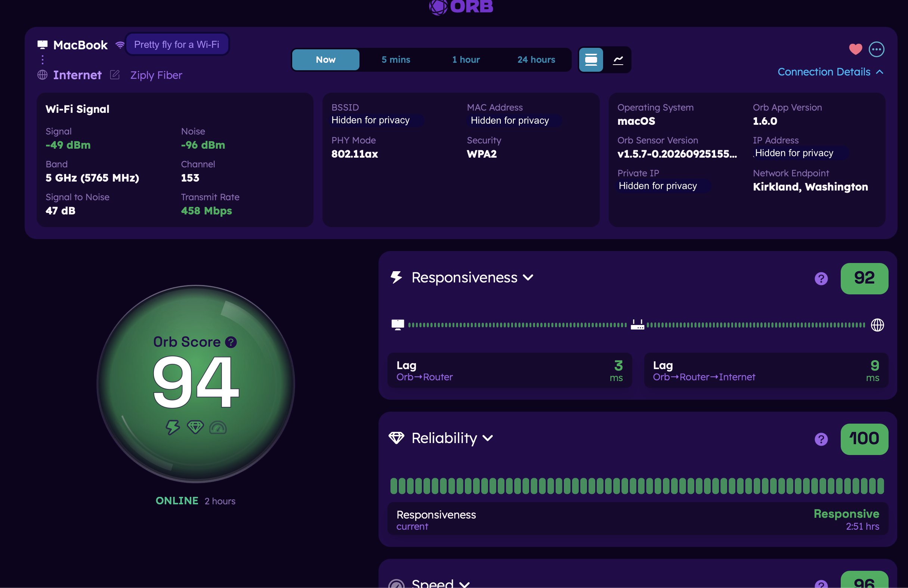Click the Reliability score badge 100

tap(864, 439)
